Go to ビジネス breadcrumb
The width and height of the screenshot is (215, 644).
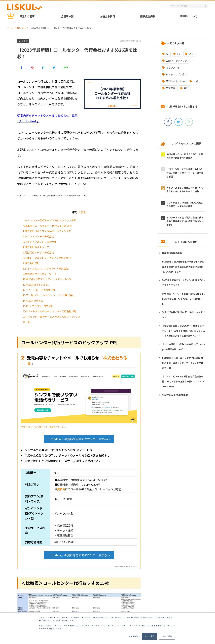pyautogui.click(x=21, y=28)
